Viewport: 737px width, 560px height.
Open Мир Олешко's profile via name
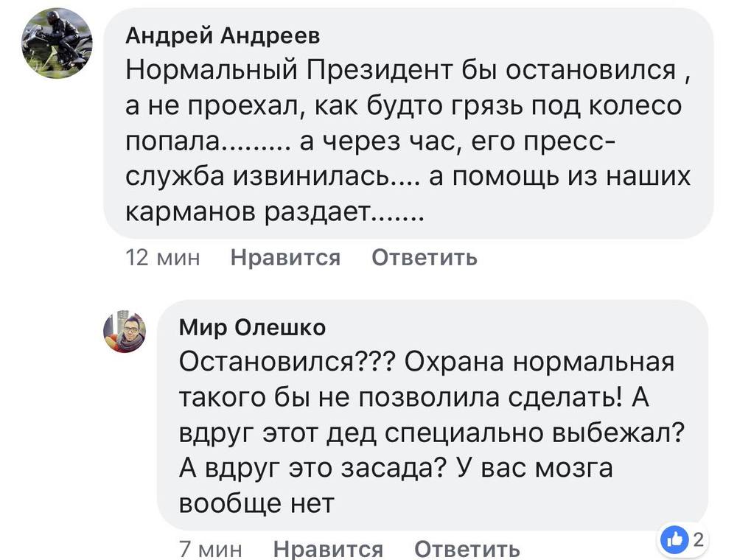252,328
